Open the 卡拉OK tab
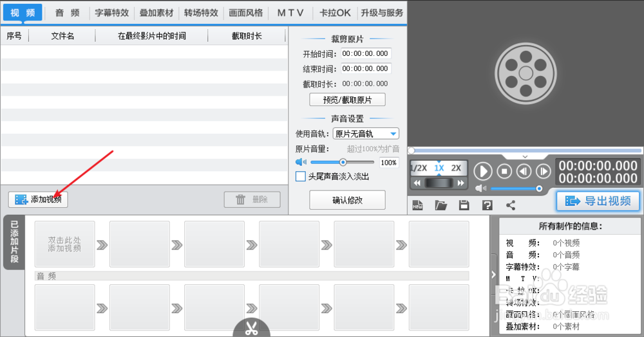644x337 pixels. pos(335,13)
